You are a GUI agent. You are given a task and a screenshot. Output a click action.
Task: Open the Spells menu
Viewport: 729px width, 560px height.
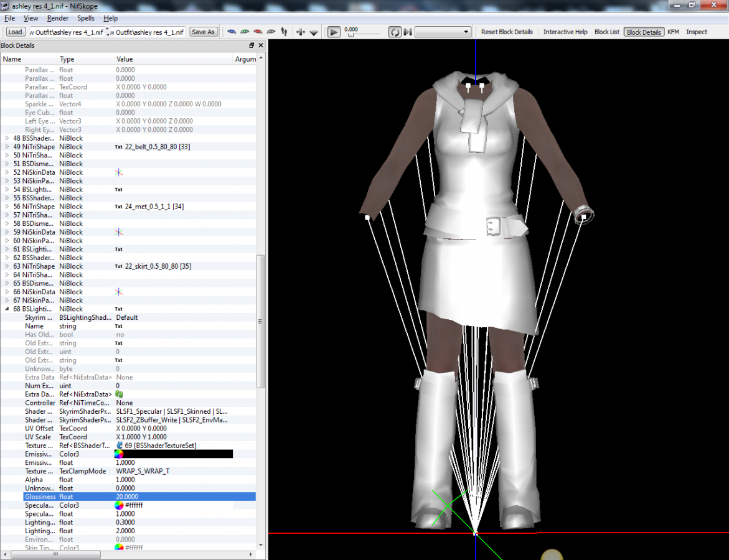(86, 19)
